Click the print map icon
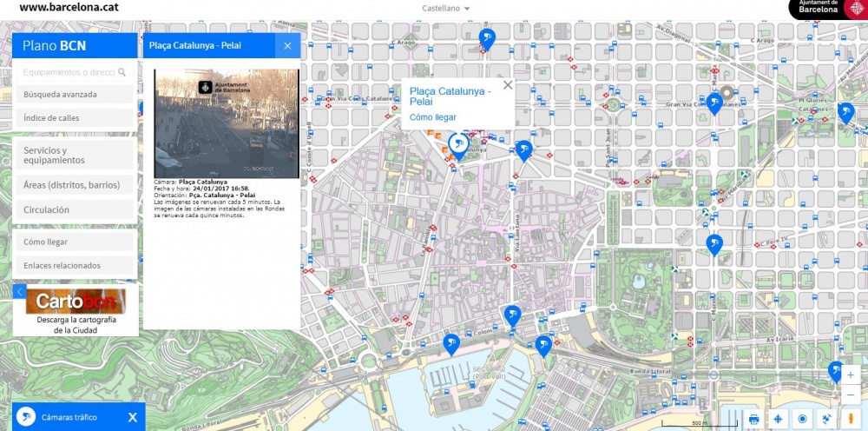This screenshot has height=431, width=868. point(753,419)
